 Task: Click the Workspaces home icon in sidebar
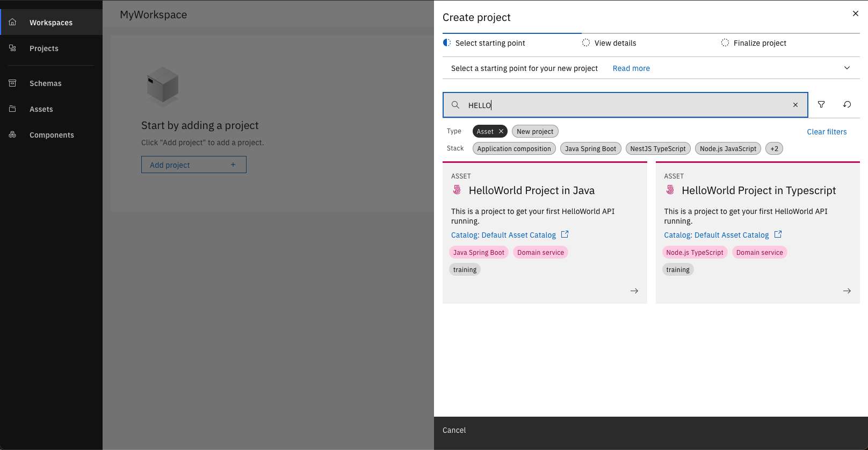point(12,22)
